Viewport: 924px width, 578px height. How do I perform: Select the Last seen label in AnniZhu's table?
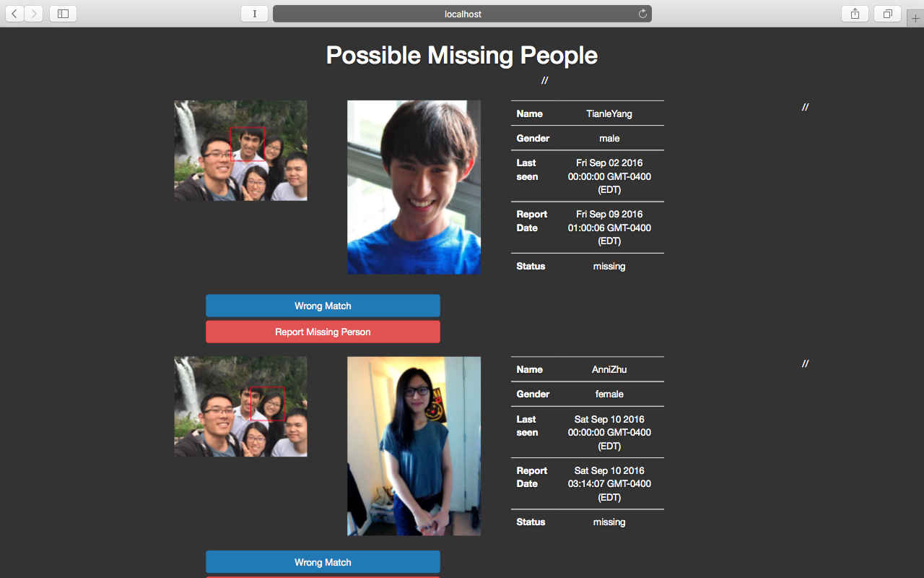coord(527,426)
